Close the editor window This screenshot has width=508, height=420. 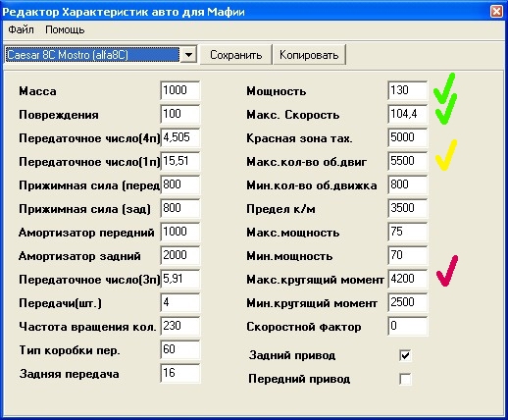[x=496, y=12]
